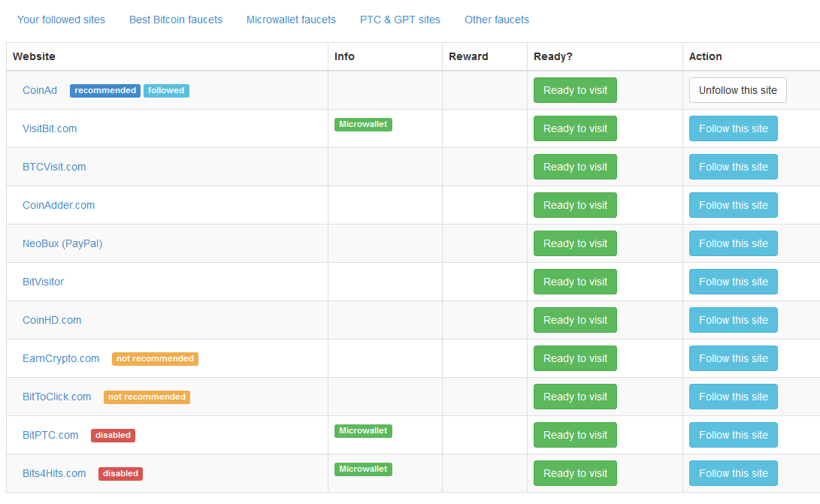Viewport: 820px width, 504px height.
Task: Follow the BitToClick.com site
Action: click(733, 397)
